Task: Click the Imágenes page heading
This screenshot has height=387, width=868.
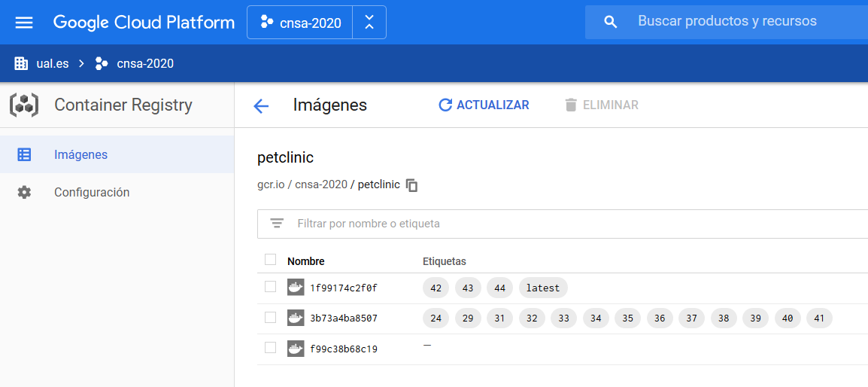Action: pos(330,105)
